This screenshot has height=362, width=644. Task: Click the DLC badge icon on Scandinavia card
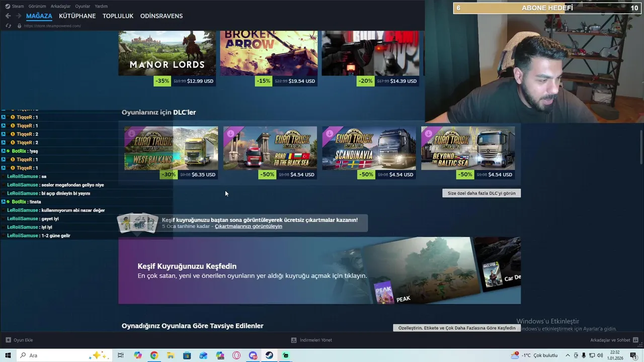tap(330, 134)
